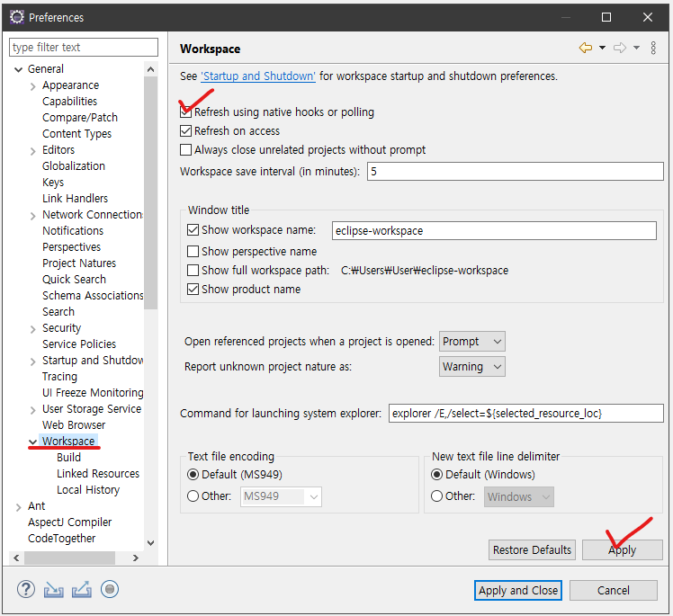The image size is (673, 616).
Task: Click the export preferences icon
Action: pos(82,589)
